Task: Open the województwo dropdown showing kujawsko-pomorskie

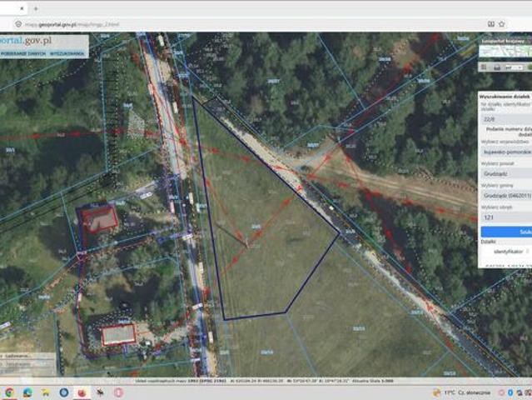Action: coord(506,152)
